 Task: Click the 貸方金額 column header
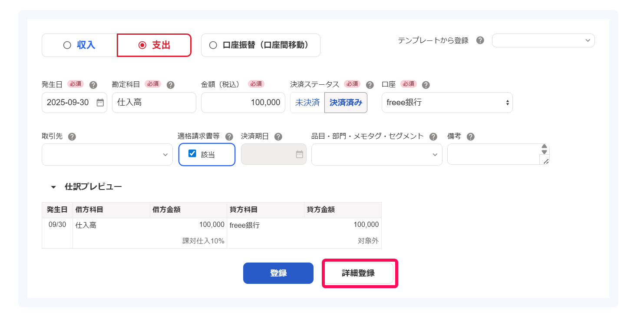pos(343,210)
